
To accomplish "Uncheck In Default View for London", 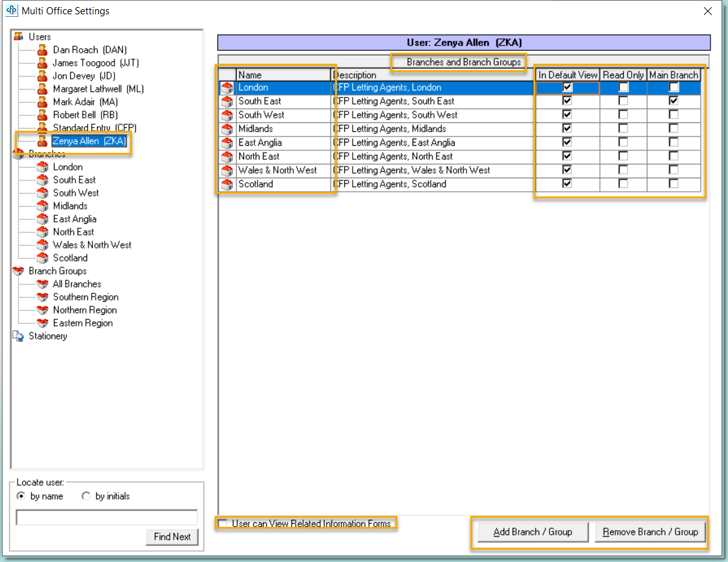I will (567, 87).
